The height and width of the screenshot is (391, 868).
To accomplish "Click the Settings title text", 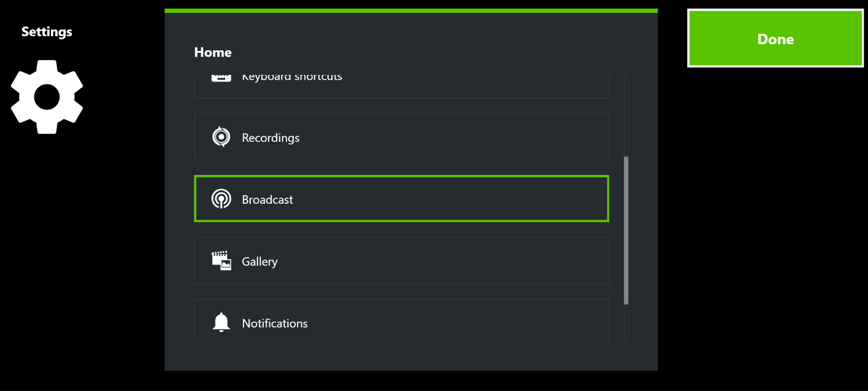I will tap(47, 32).
